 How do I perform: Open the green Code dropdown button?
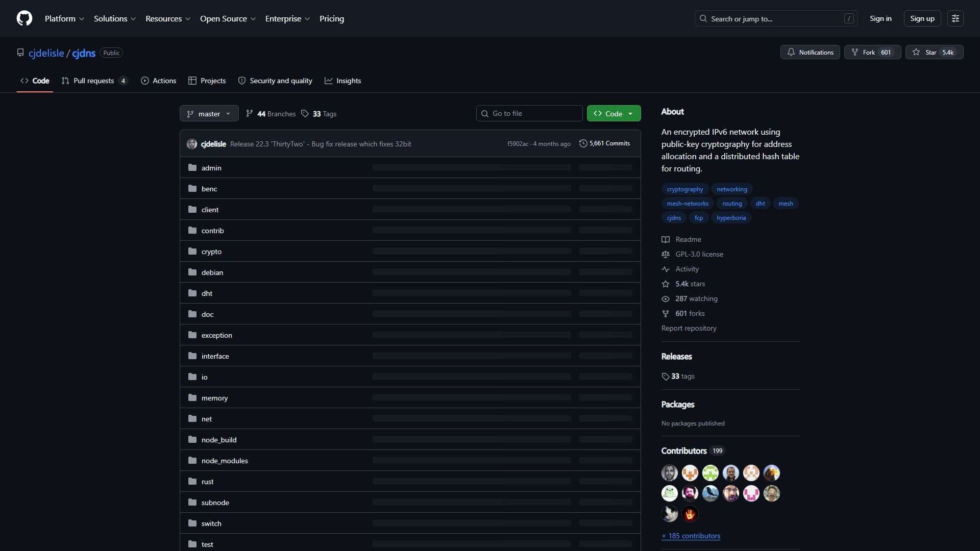[x=614, y=113]
